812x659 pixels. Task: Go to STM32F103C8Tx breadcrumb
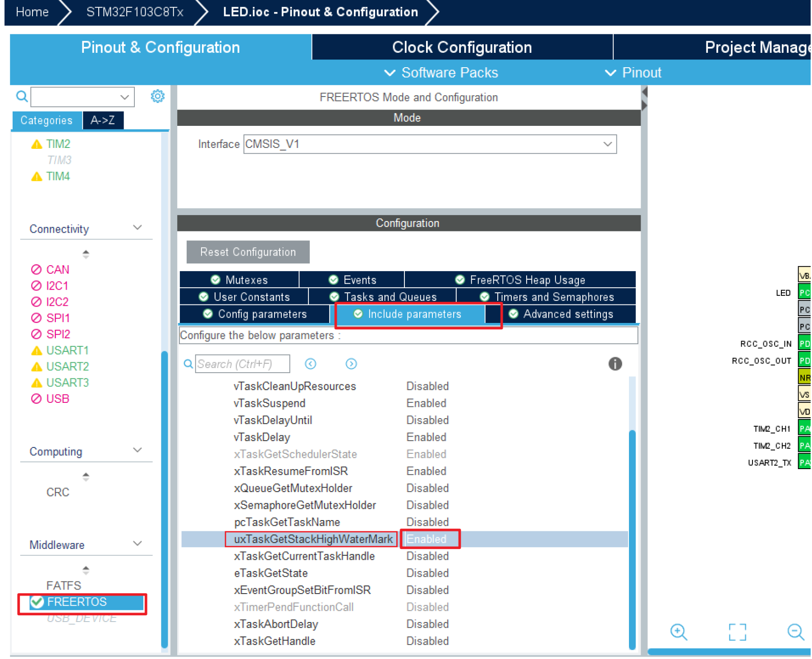135,12
